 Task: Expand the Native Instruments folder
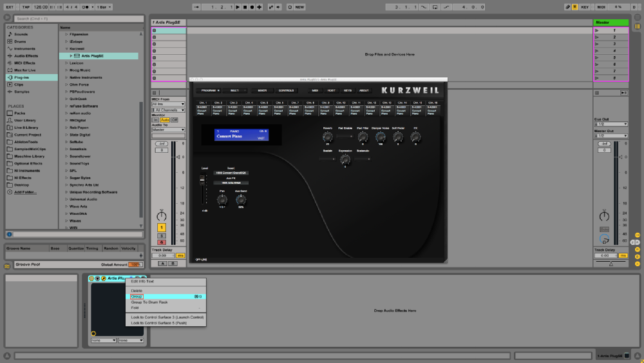66,77
